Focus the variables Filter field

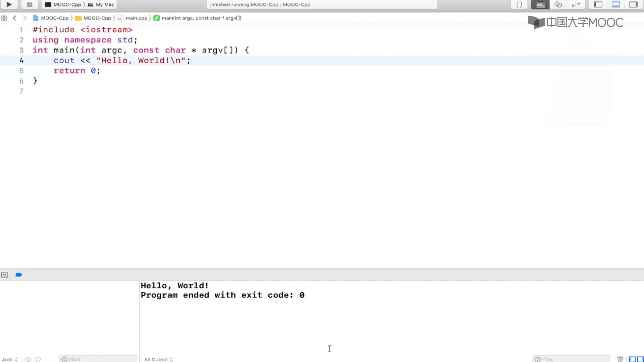(x=98, y=359)
